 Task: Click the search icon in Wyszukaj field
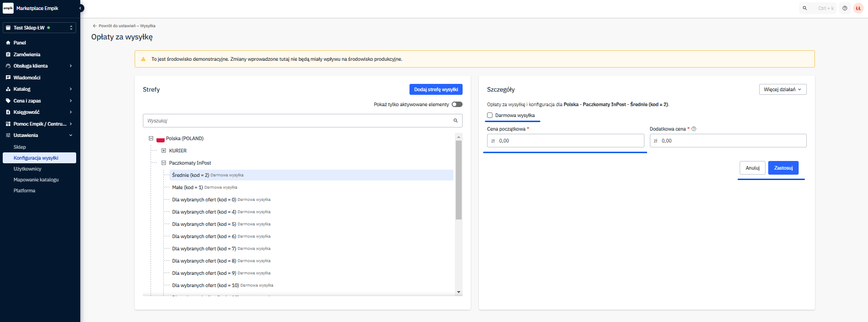456,121
